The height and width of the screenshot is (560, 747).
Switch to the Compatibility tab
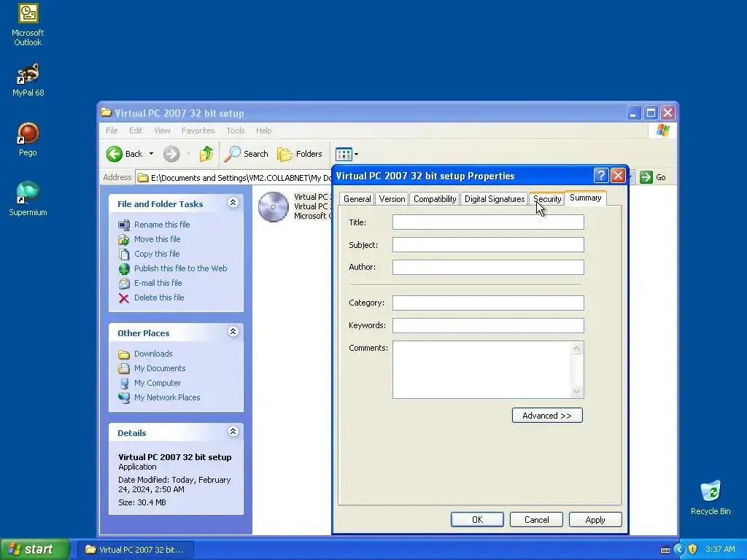(x=435, y=199)
